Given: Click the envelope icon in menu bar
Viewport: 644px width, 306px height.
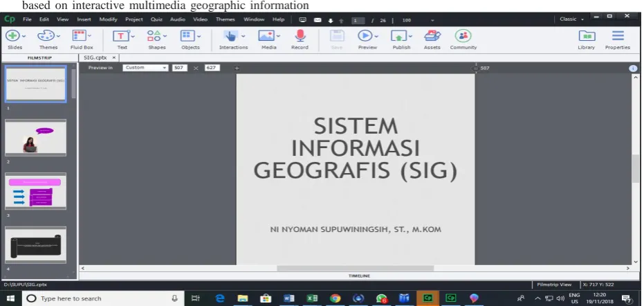Looking at the screenshot, I should pos(318,20).
